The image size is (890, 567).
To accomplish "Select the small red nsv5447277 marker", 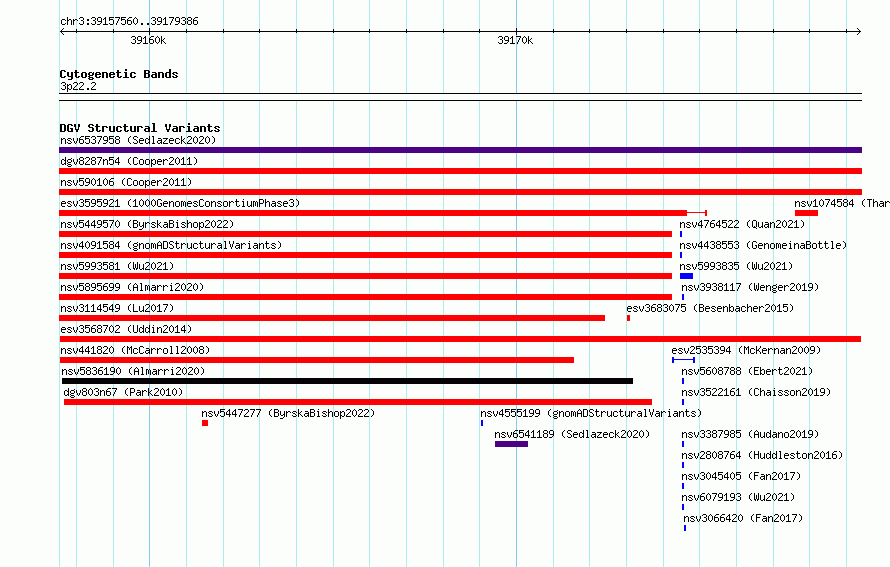I will 205,423.
